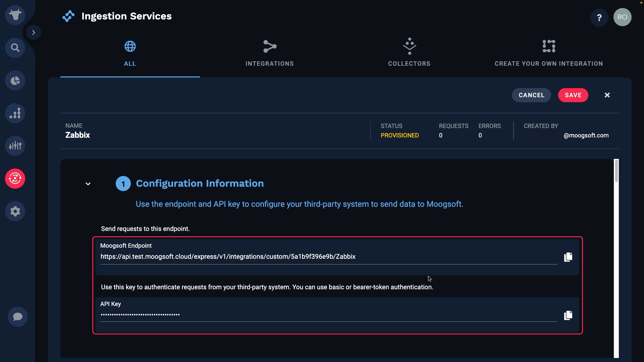The image size is (644, 362).
Task: Click the Configuration Information heading
Action: click(x=200, y=183)
